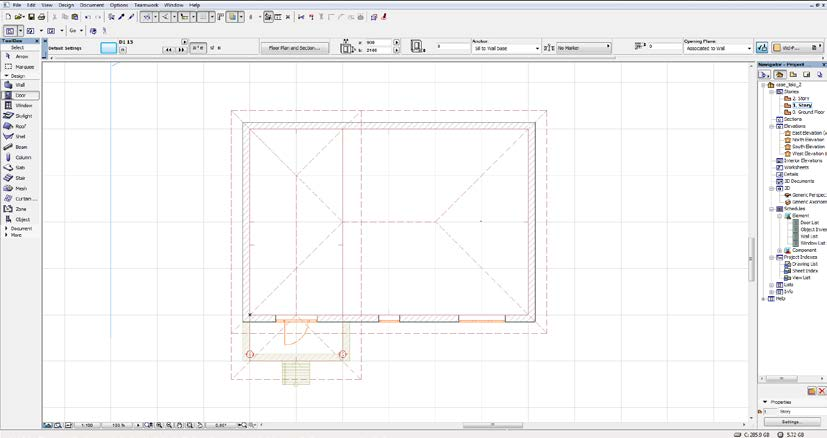Screen dimensions: 827x438
Task: Expand the Document group in Toolbox
Action: click(x=6, y=228)
